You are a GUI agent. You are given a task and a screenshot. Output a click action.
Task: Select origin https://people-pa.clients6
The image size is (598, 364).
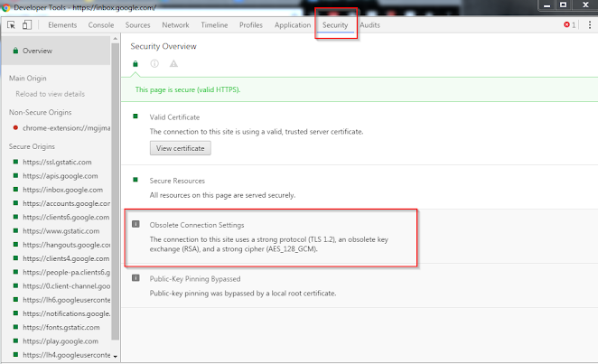(66, 272)
